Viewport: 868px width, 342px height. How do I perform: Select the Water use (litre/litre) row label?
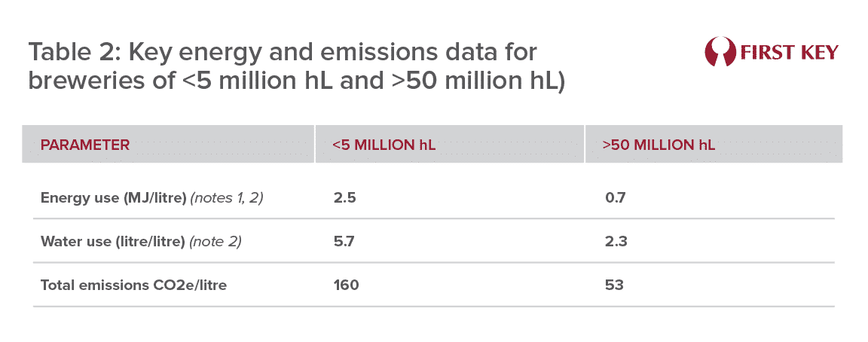[112, 242]
